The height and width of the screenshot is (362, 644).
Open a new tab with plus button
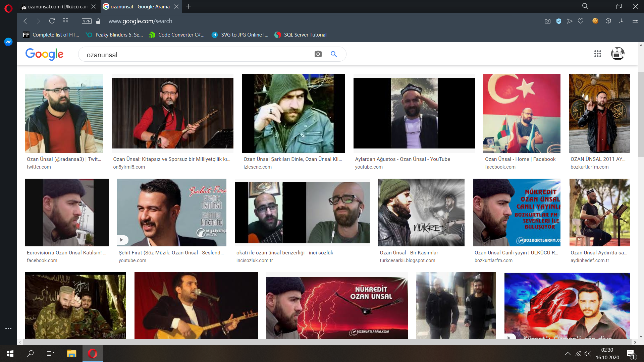click(189, 6)
